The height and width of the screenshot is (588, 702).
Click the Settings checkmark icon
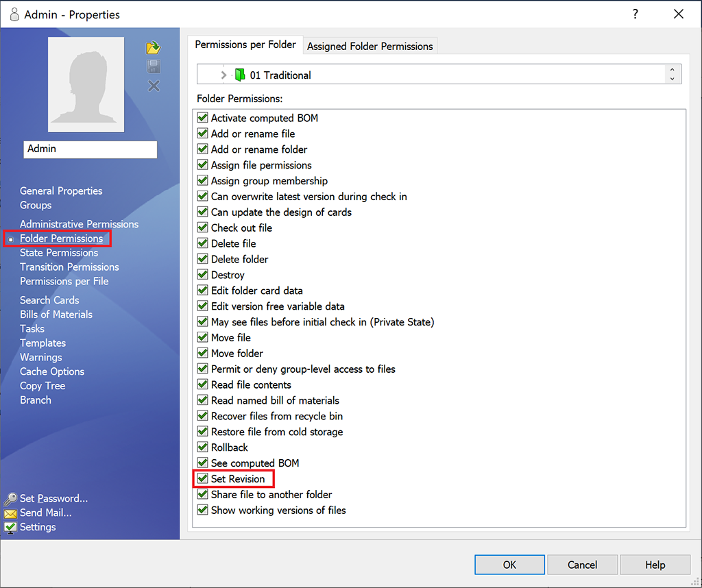10,528
